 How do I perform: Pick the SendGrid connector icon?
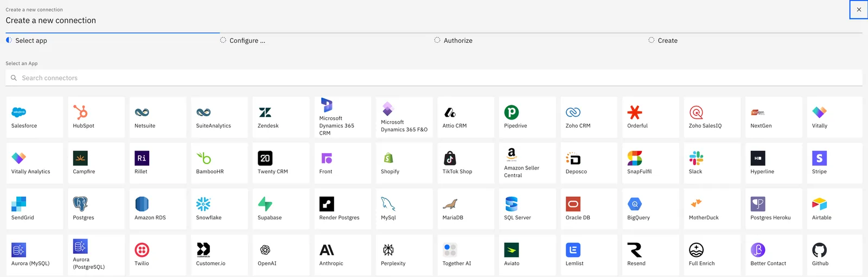click(19, 204)
